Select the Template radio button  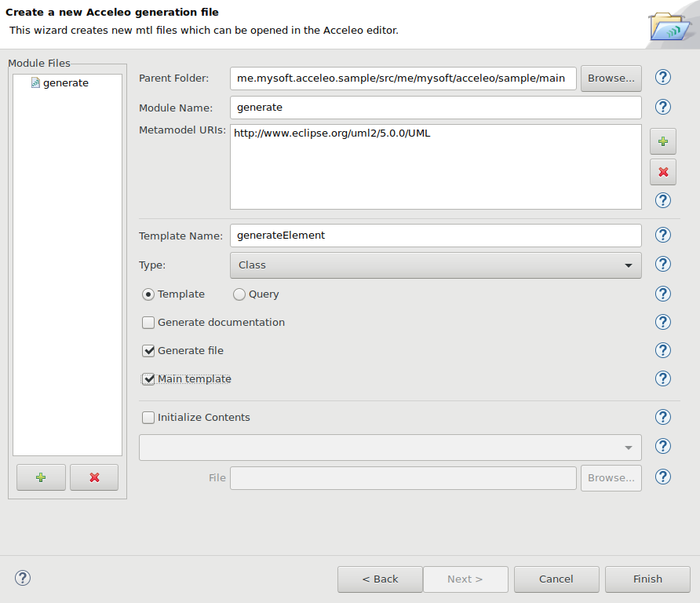[x=148, y=294]
